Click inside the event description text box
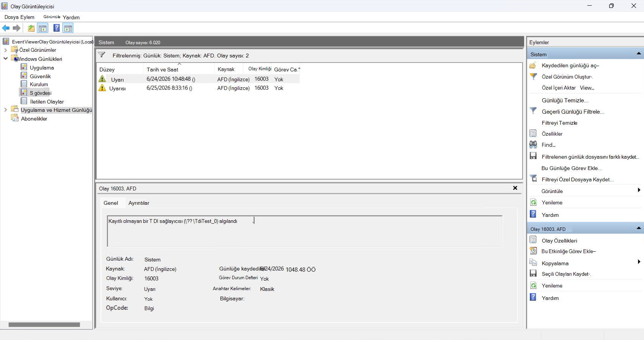Image resolution: width=644 pixels, height=340 pixels. (305, 231)
